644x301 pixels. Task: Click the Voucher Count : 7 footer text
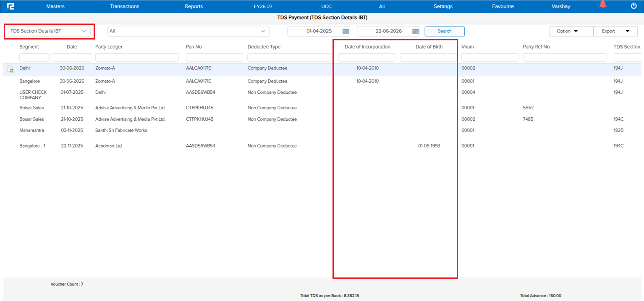(x=67, y=284)
